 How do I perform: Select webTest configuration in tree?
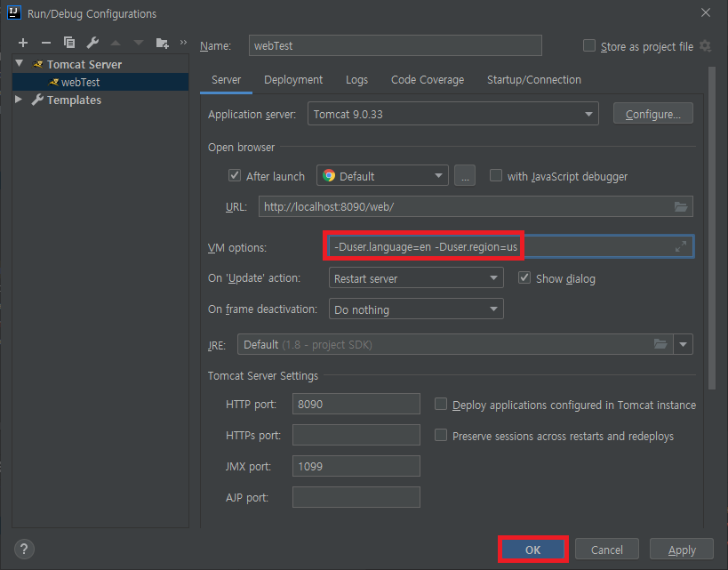(100, 82)
